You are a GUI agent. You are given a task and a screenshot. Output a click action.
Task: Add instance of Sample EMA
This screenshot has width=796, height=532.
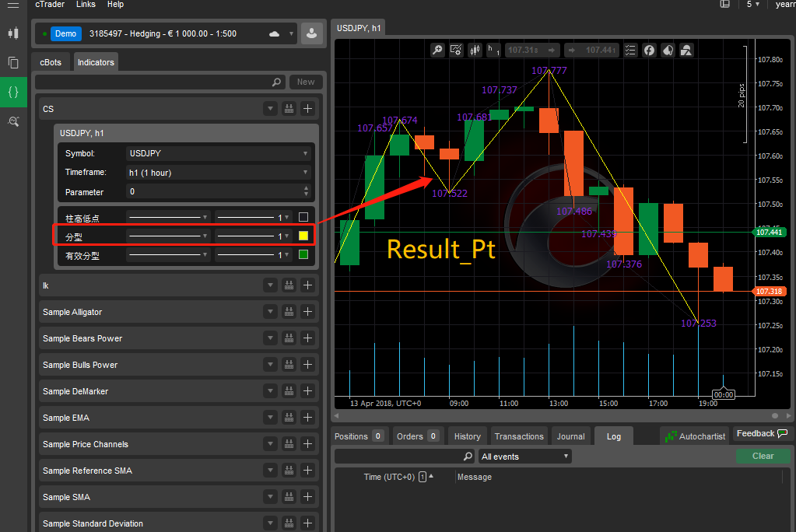point(307,417)
